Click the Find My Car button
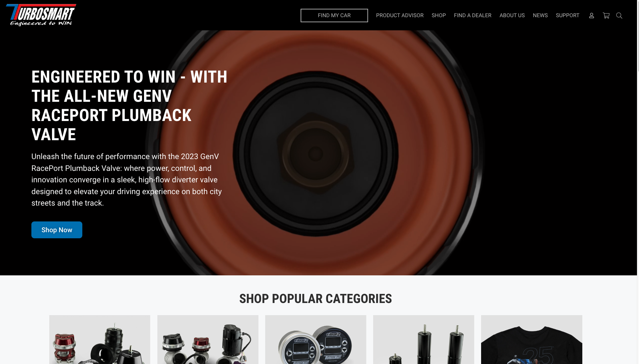The height and width of the screenshot is (364, 639). click(x=334, y=16)
